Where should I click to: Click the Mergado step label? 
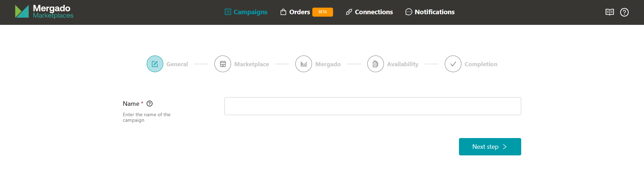(328, 64)
